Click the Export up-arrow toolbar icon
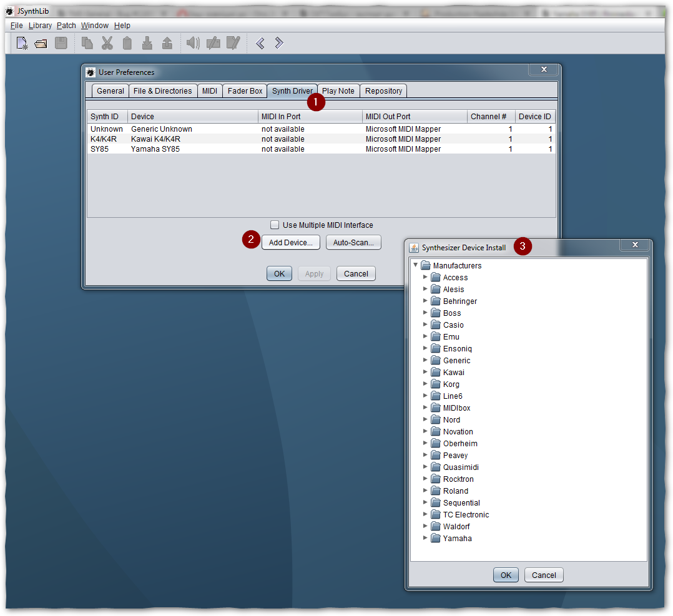673x616 pixels. 167,43
